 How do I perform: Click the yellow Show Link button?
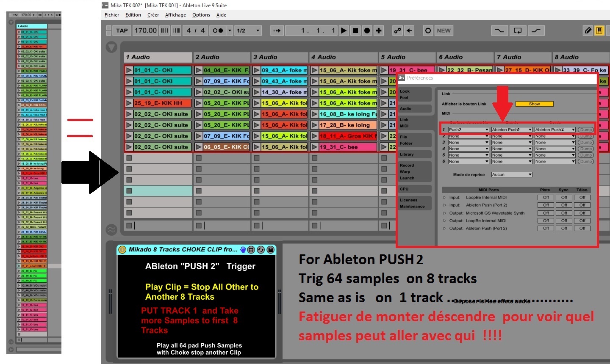[534, 104]
